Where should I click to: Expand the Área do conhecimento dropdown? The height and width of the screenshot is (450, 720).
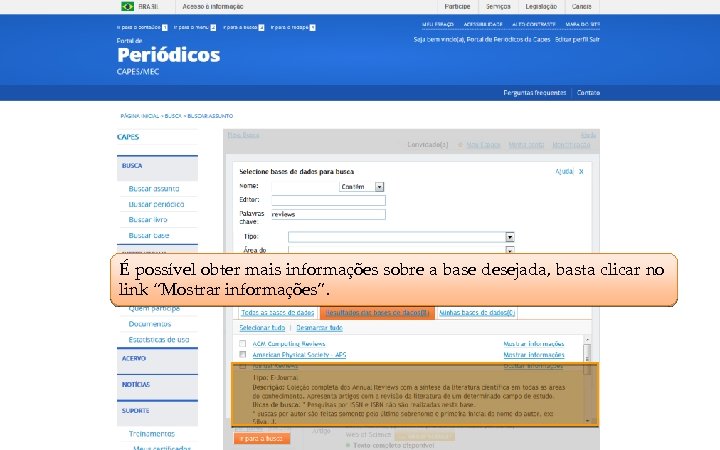tap(510, 250)
